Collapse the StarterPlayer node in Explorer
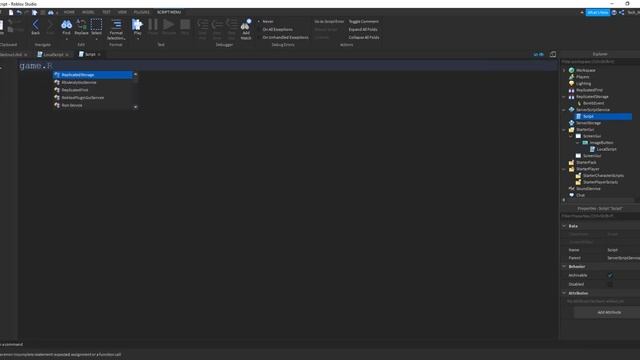This screenshot has width=640, height=360. pyautogui.click(x=564, y=169)
